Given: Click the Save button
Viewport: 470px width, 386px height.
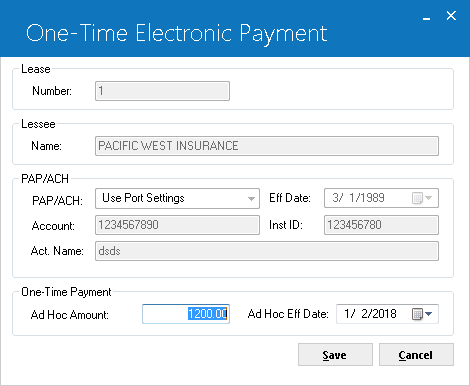Looking at the screenshot, I should (335, 355).
